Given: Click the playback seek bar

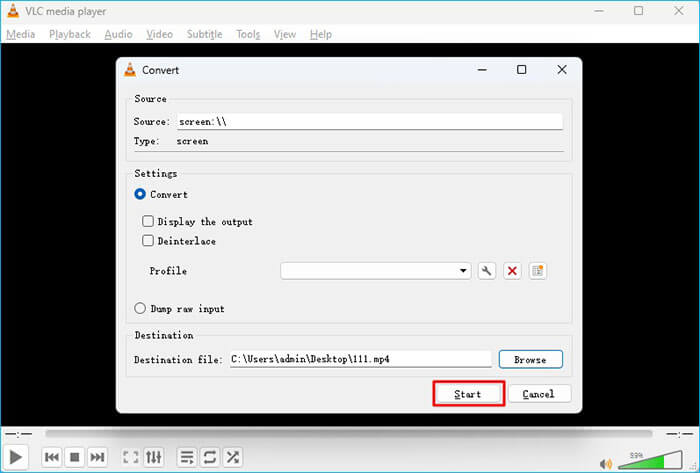Looking at the screenshot, I should tap(349, 434).
